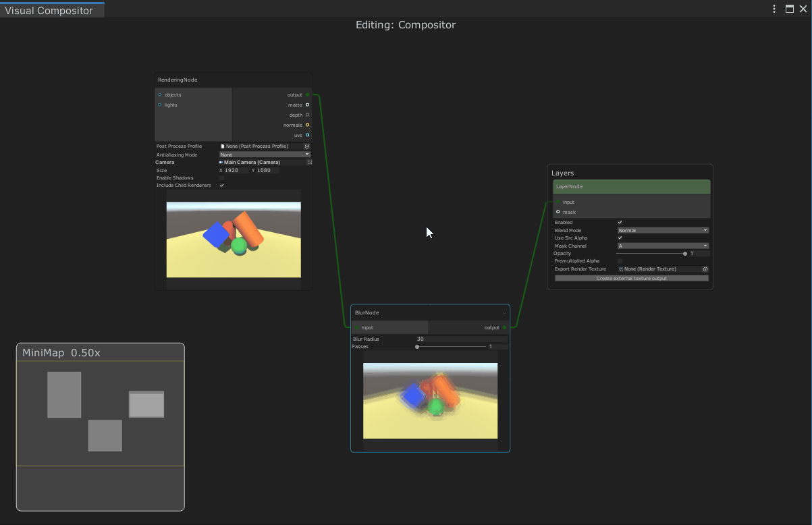Uncheck Include Child Renderers

[221, 186]
